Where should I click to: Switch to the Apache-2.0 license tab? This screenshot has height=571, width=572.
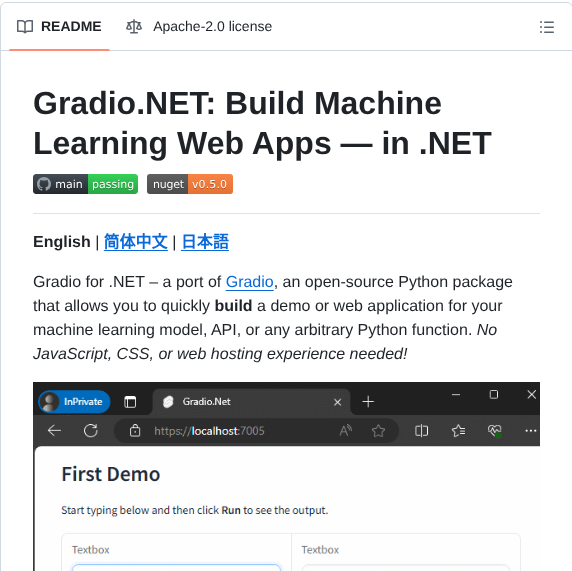pyautogui.click(x=199, y=27)
